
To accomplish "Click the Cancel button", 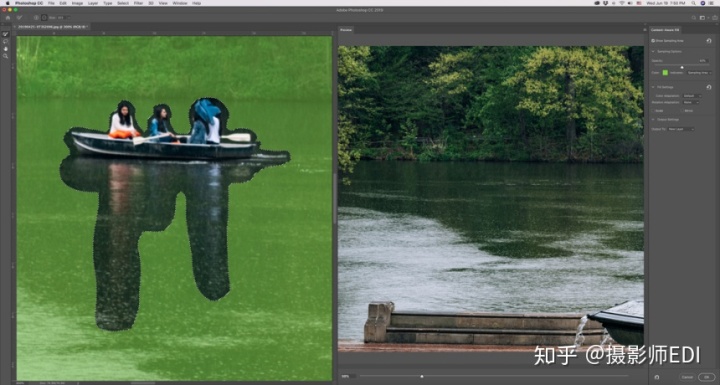I will pos(687,377).
